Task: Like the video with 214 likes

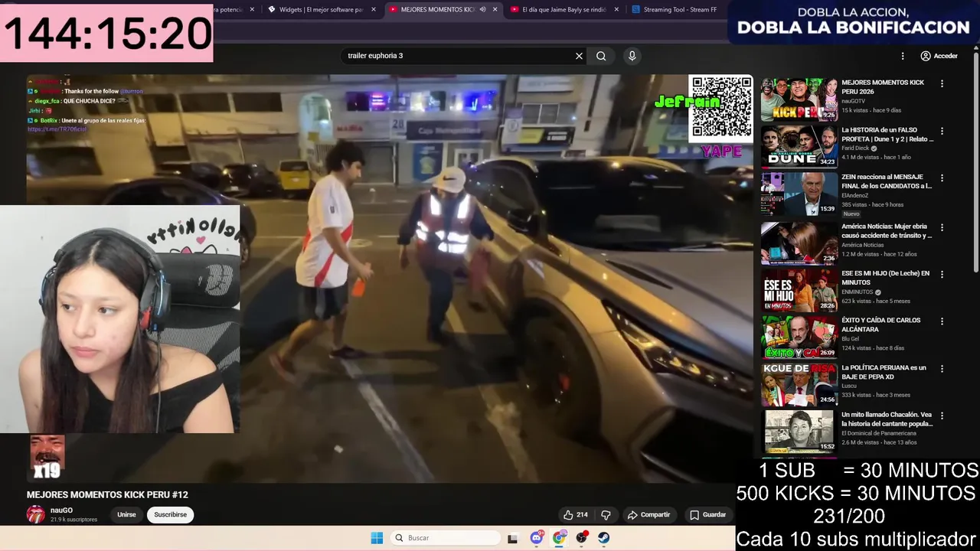Action: [x=575, y=515]
